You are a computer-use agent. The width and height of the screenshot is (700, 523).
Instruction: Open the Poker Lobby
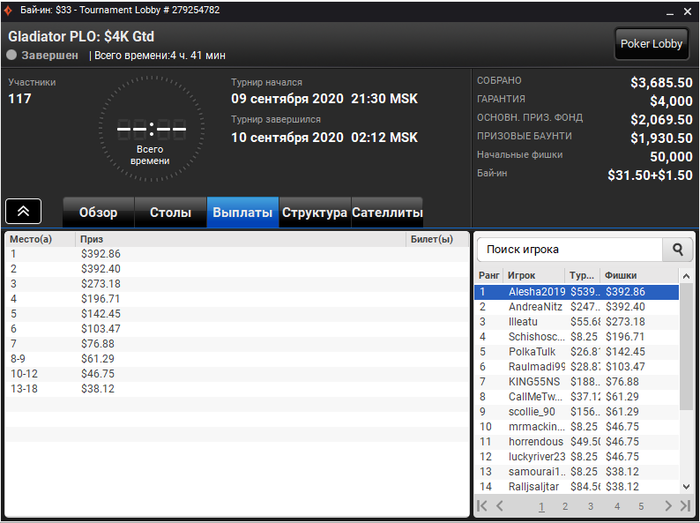coord(651,44)
